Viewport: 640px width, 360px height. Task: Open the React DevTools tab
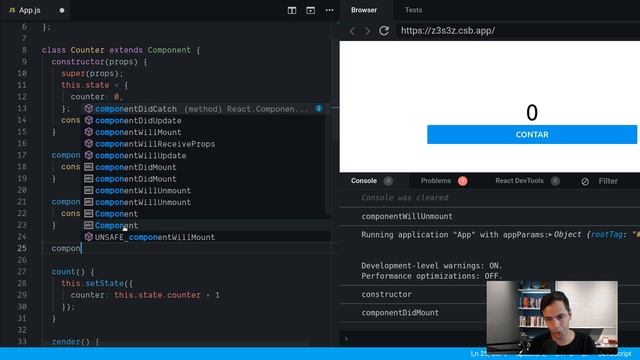[x=519, y=181]
